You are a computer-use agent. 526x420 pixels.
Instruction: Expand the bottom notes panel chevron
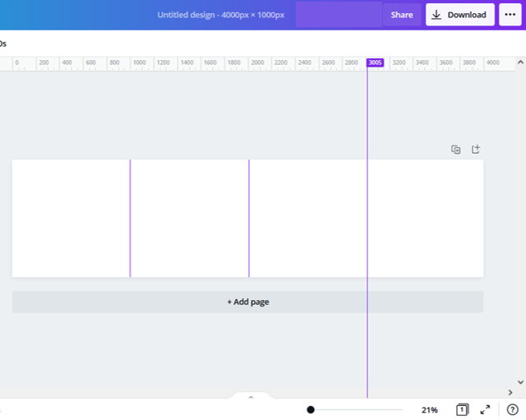tap(251, 397)
